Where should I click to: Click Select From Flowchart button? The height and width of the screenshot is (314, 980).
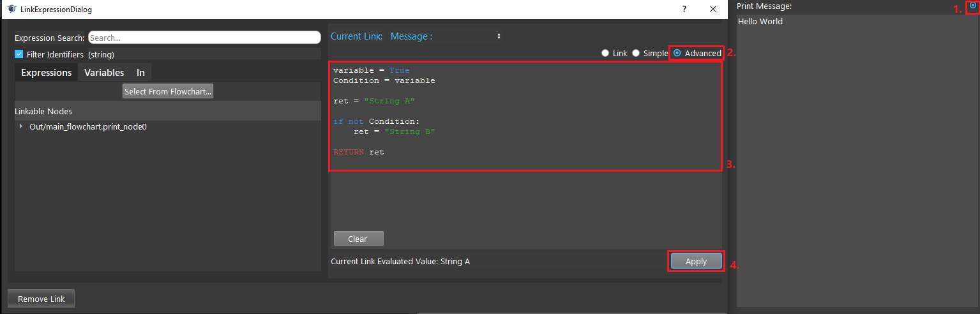pos(168,91)
